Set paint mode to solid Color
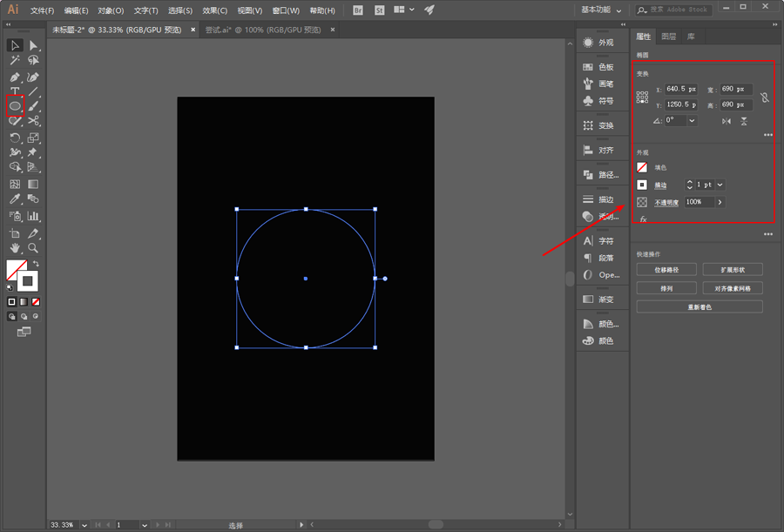Image resolution: width=784 pixels, height=532 pixels. (11, 302)
